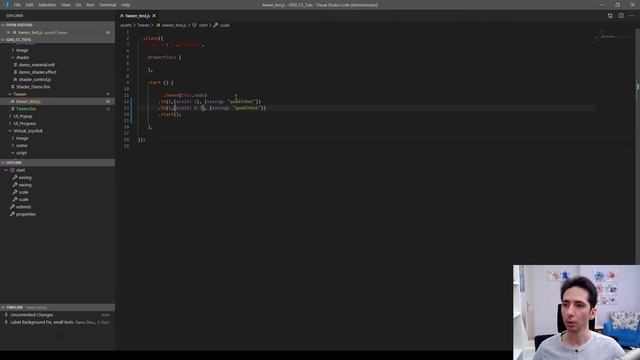Select properties entry in Outline
The width and height of the screenshot is (640, 360).
26,214
